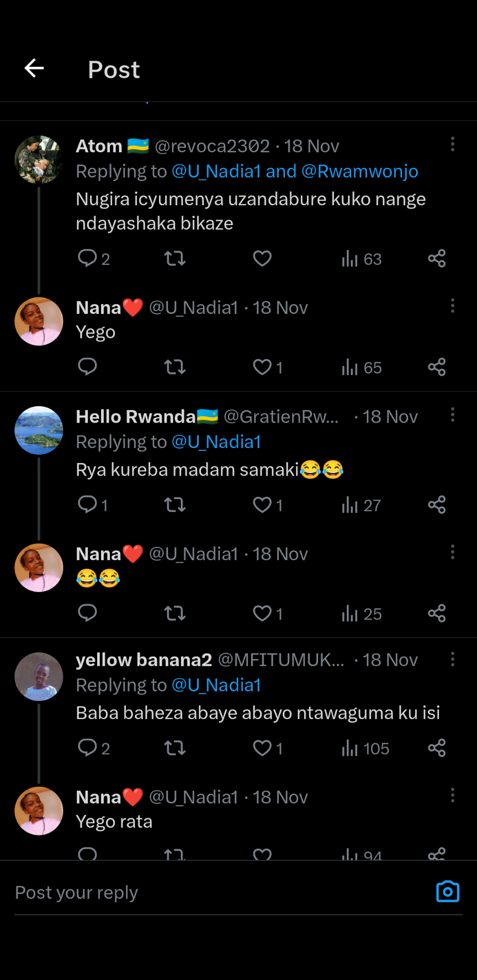Repost Nana's laughing emoji reply
This screenshot has height=980, width=477.
tap(175, 613)
